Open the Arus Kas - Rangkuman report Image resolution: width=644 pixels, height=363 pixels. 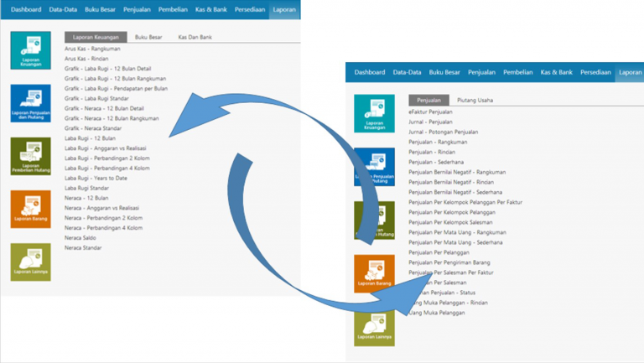(92, 49)
